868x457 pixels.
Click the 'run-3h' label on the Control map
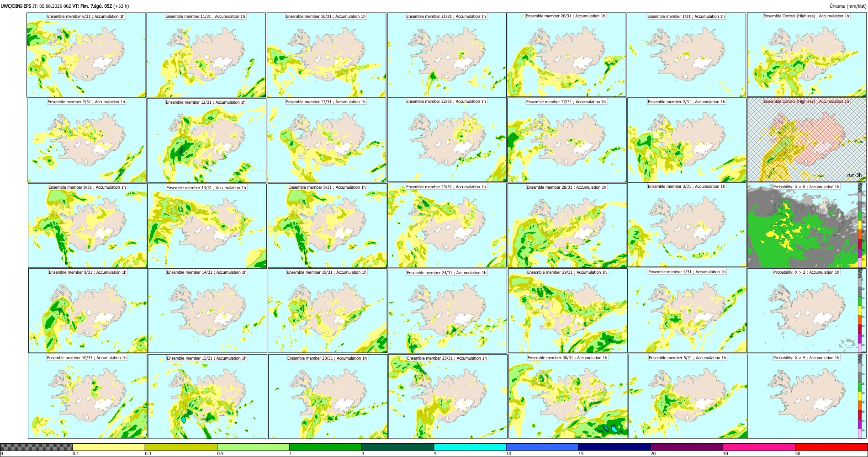pos(854,175)
